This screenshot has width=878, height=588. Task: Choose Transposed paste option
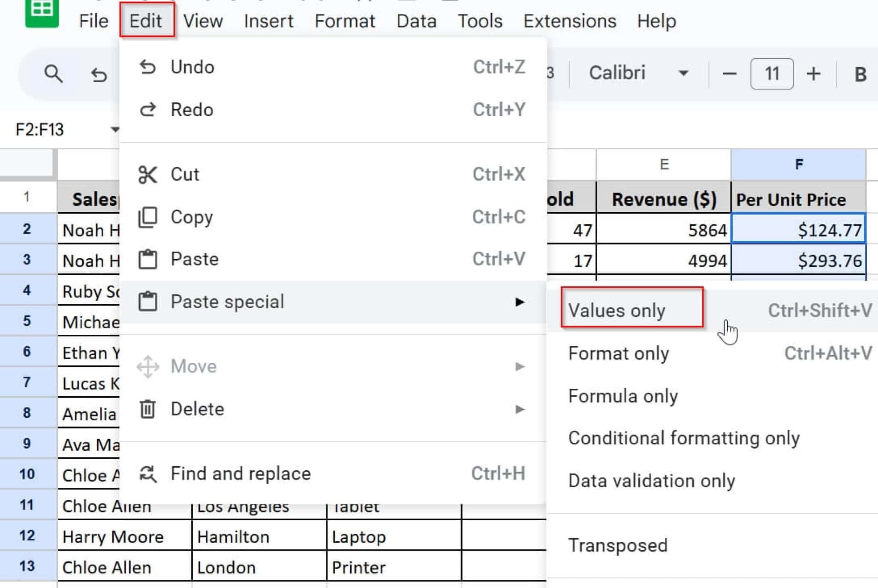coord(617,545)
